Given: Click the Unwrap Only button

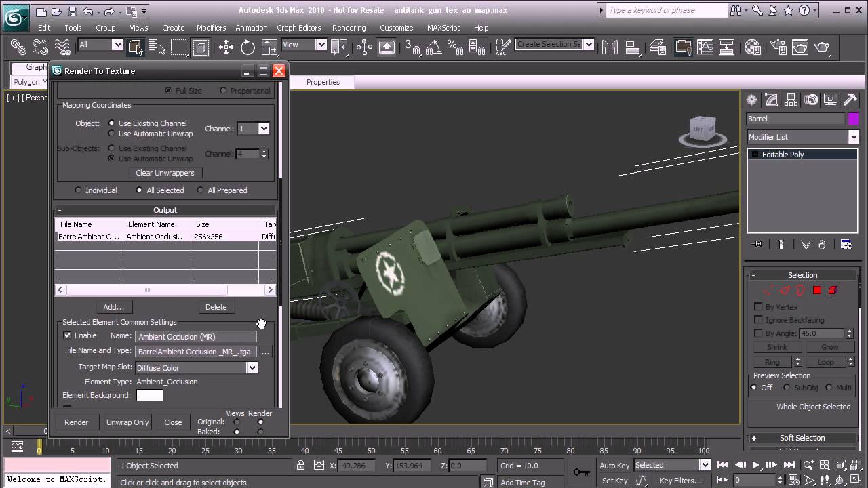Looking at the screenshot, I should tap(127, 422).
